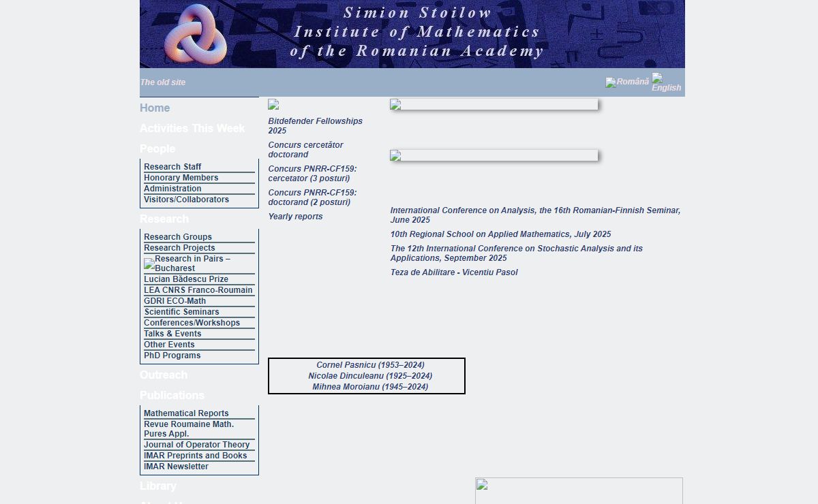The height and width of the screenshot is (504, 818).
Task: Switch language to English via flag icon
Action: (657, 78)
